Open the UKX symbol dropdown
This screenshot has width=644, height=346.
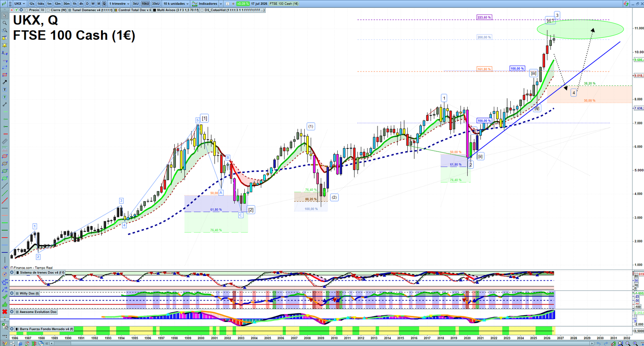(x=19, y=4)
